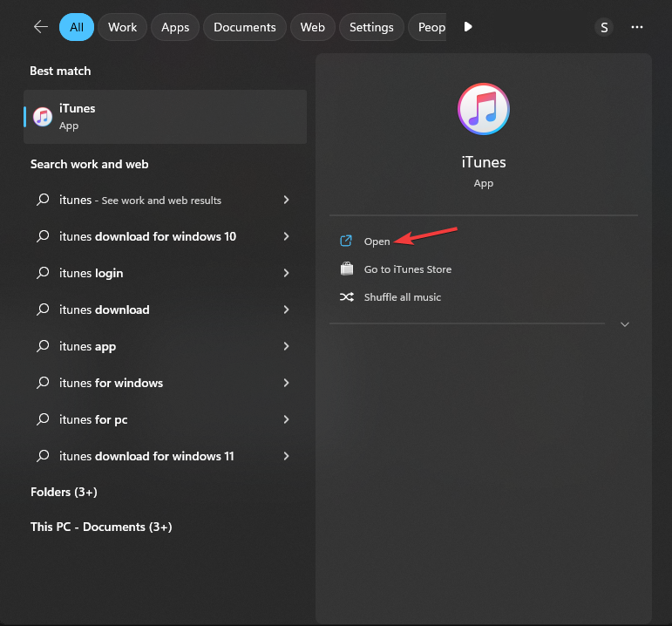Open This PC - Documents (3+) section
The width and height of the screenshot is (672, 626).
101,527
